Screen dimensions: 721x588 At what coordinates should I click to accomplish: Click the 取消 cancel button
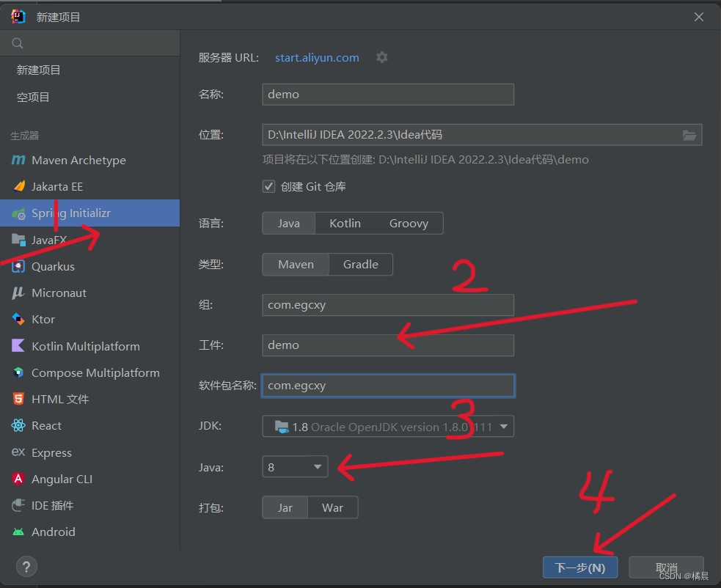tap(666, 567)
